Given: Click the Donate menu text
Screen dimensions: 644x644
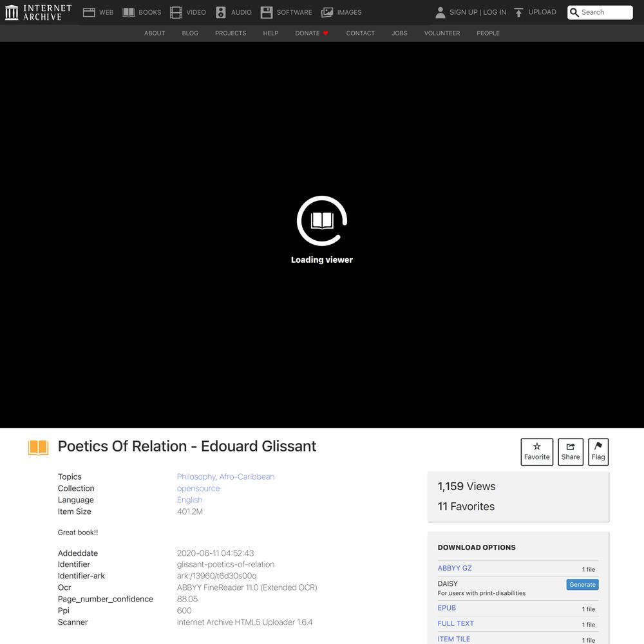Looking at the screenshot, I should [x=307, y=33].
